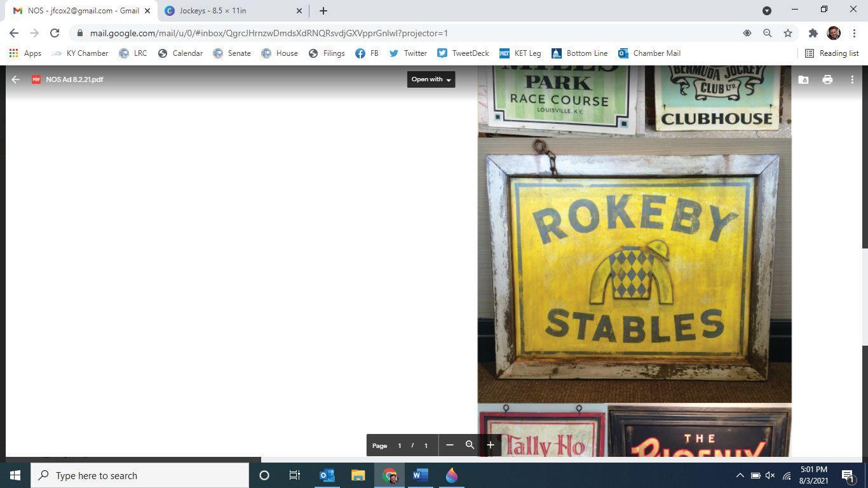
Task: Open Outlook from the taskbar
Action: [x=327, y=475]
